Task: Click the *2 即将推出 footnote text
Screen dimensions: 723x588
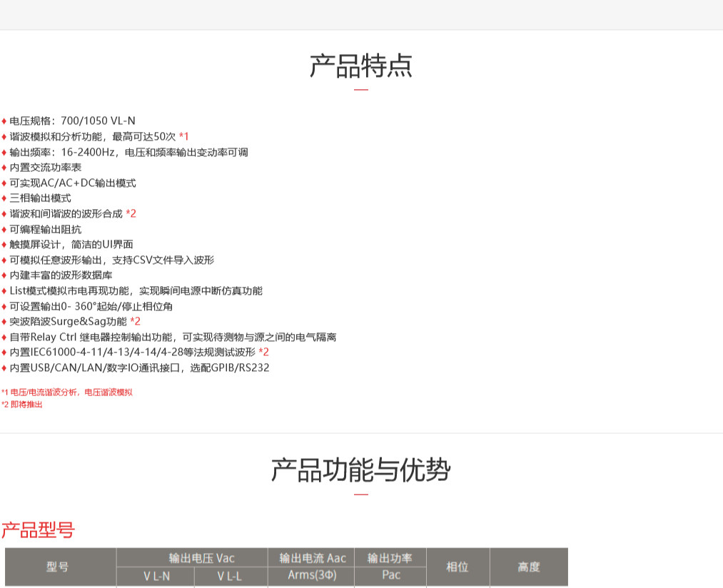Action: 22,405
